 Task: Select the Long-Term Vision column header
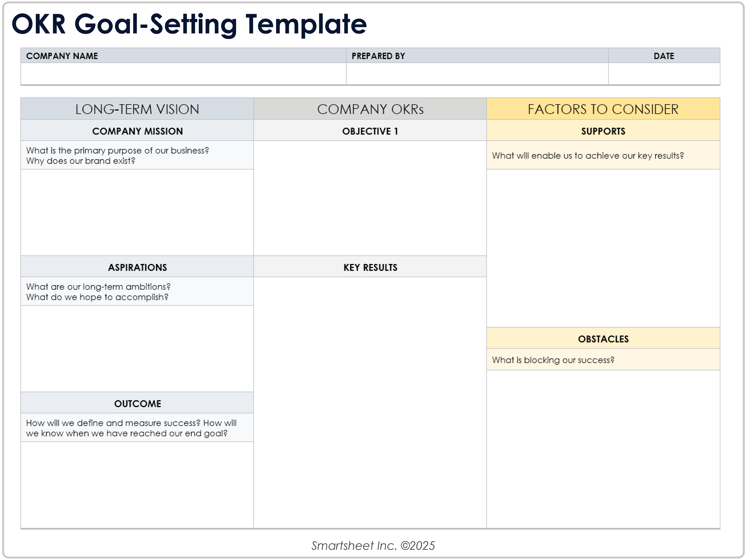point(137,109)
